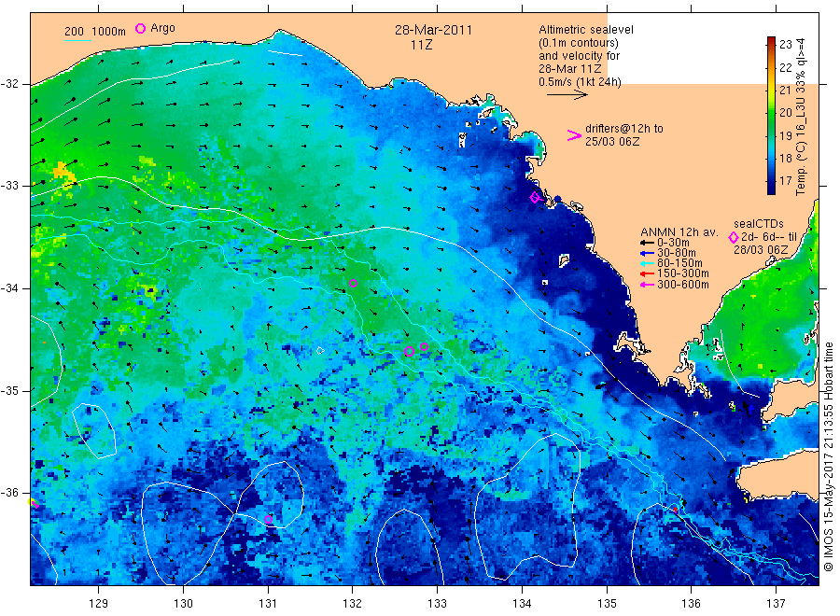Click the green colorbar section near 20
This screenshot has height=616, width=840.
tap(772, 113)
